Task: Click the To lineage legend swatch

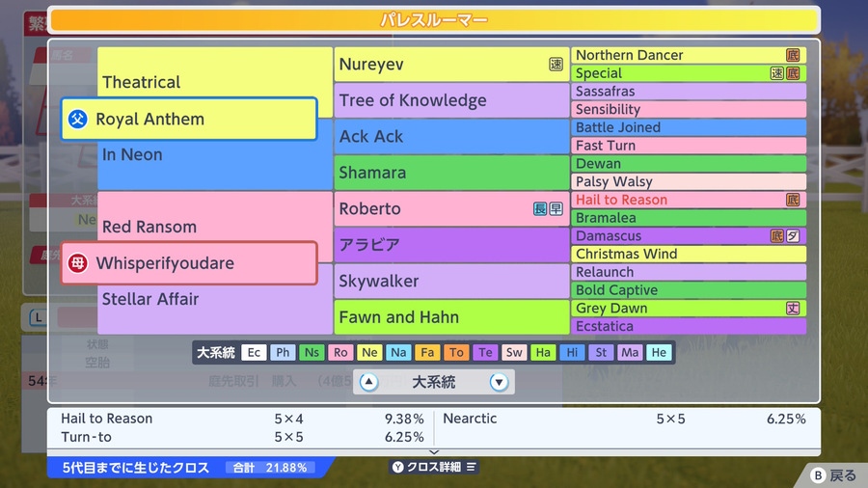Action: tap(456, 352)
